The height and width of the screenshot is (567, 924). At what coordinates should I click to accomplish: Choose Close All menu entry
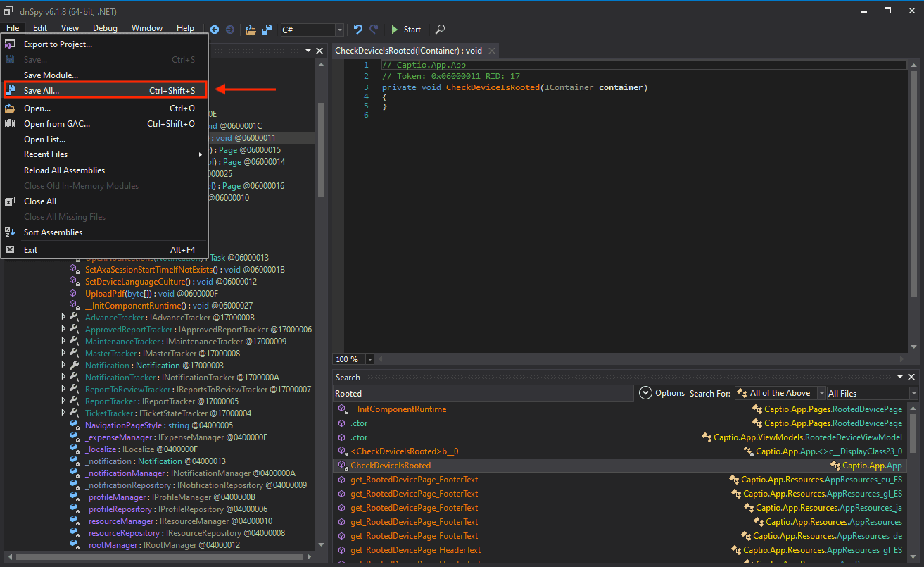[x=104, y=201]
